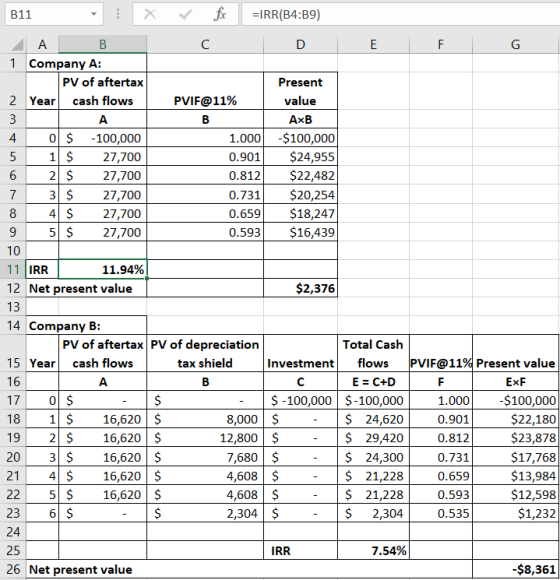Click the $12,598 present value cell
The height and width of the screenshot is (580, 560).
(x=516, y=494)
